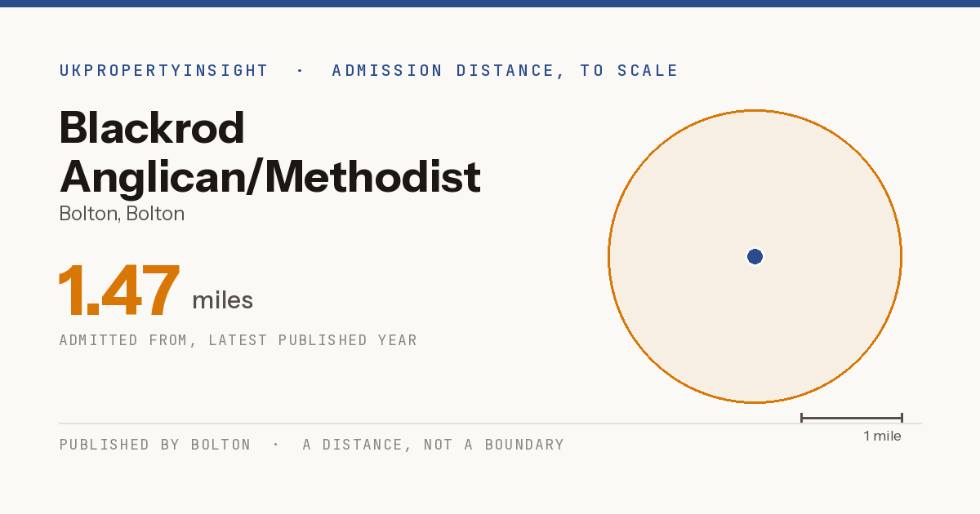Click dot separator after PUBLISHED BY BOLTON
This screenshot has width=980, height=514.
coord(276,445)
